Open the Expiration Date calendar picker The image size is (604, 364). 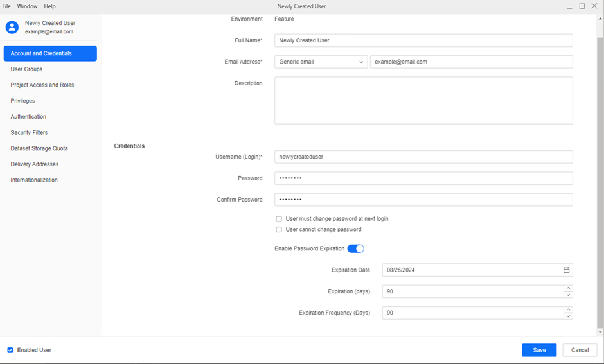[566, 270]
